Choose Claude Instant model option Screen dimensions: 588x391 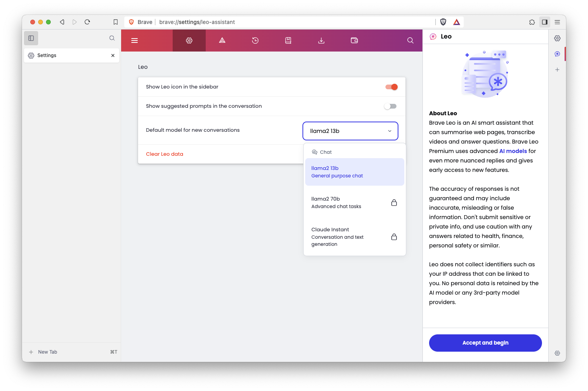coord(355,237)
